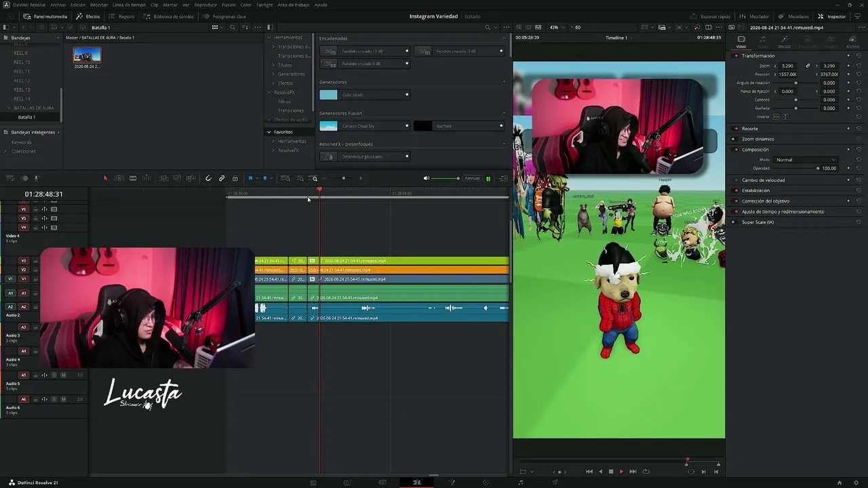868x488 pixels.
Task: Toggle the Composición enable switch
Action: coord(736,149)
